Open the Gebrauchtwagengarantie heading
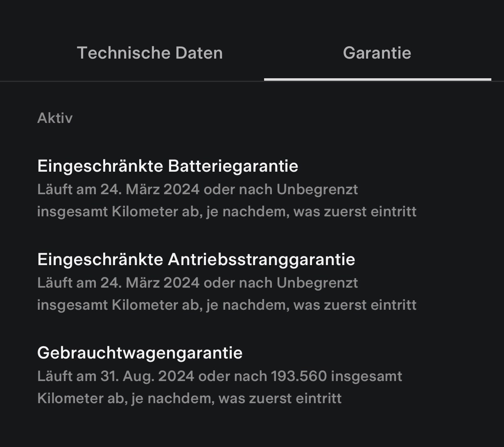 point(140,353)
